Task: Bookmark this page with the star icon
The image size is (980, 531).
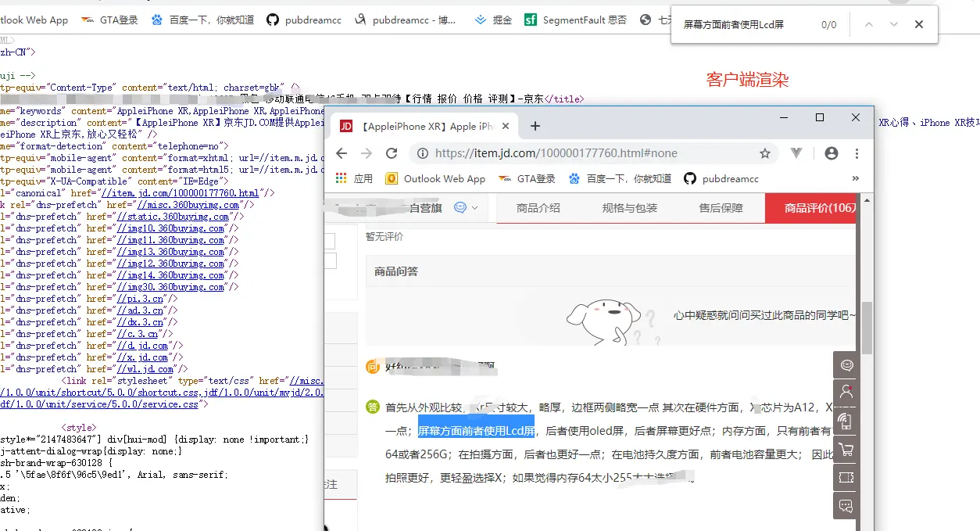Action: 765,153
